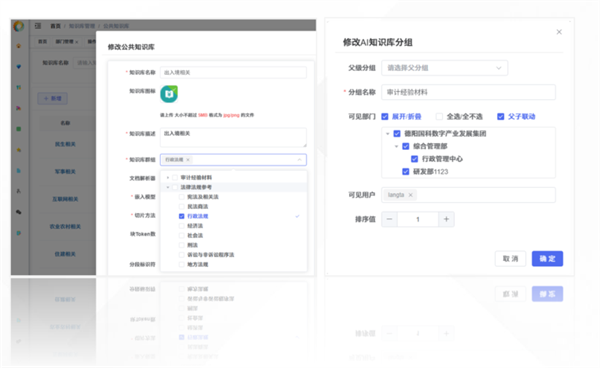Close the 修改AI知识库分组 dialog

click(x=559, y=32)
